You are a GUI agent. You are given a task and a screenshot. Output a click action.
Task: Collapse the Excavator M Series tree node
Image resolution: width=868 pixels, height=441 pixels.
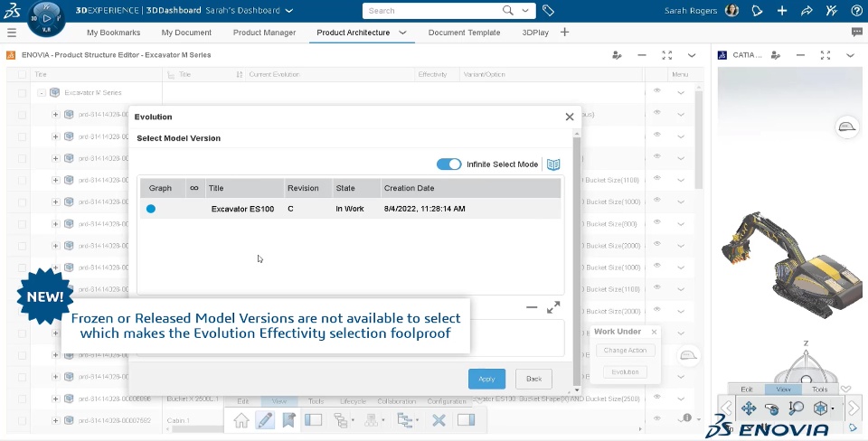tap(41, 93)
